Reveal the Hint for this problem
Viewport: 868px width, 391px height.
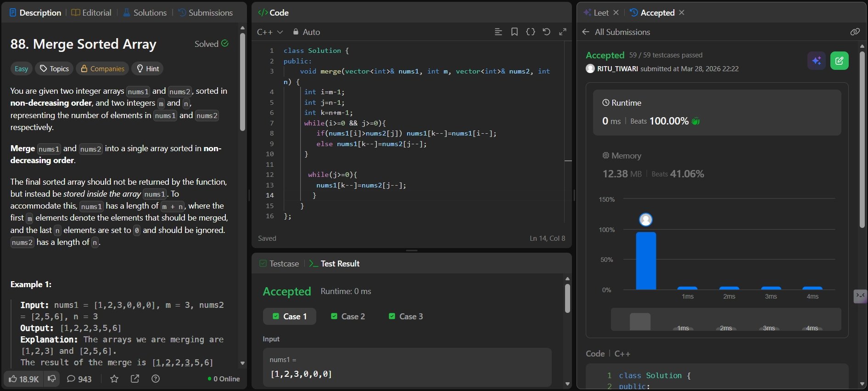pyautogui.click(x=147, y=68)
